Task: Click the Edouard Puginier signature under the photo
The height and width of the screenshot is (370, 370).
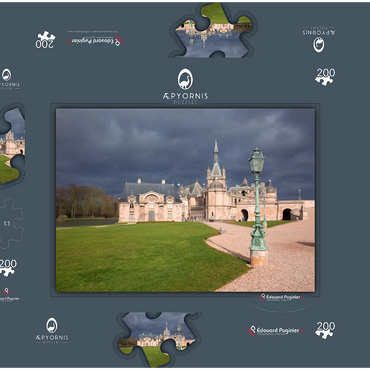Action: tap(281, 297)
